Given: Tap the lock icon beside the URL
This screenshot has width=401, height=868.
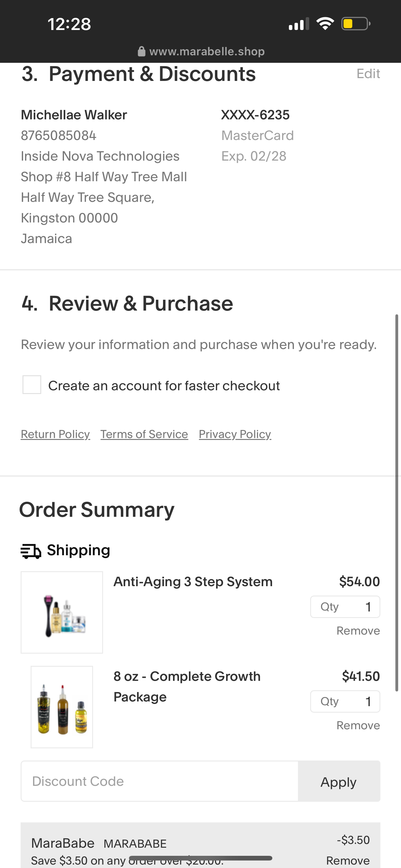Looking at the screenshot, I should coord(142,52).
